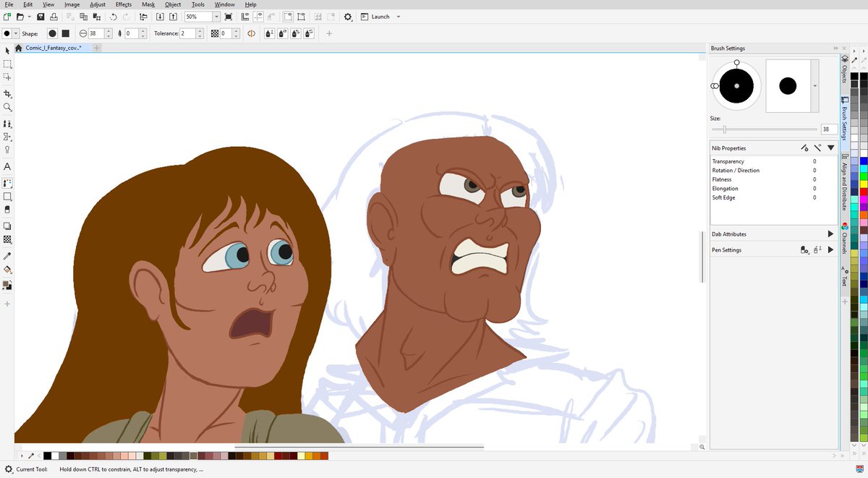Toggle pen pressure size button

click(x=269, y=33)
